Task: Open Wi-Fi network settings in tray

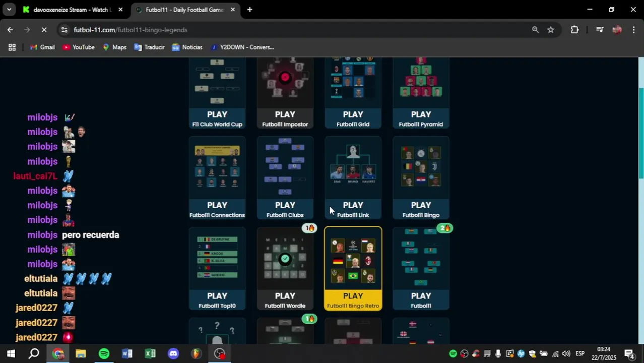Action: [x=555, y=353]
